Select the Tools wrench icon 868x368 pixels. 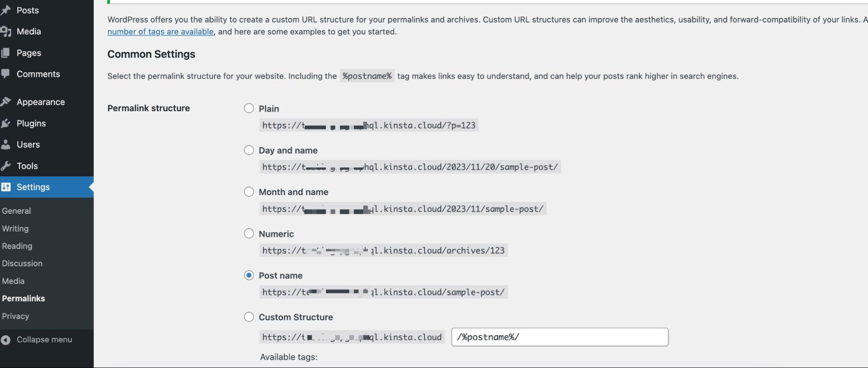6,166
